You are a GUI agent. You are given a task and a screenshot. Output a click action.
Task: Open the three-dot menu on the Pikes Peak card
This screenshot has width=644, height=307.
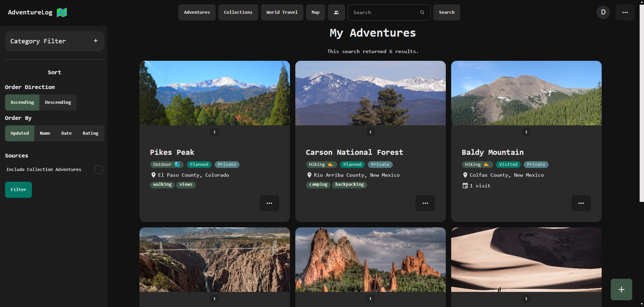coord(269,203)
